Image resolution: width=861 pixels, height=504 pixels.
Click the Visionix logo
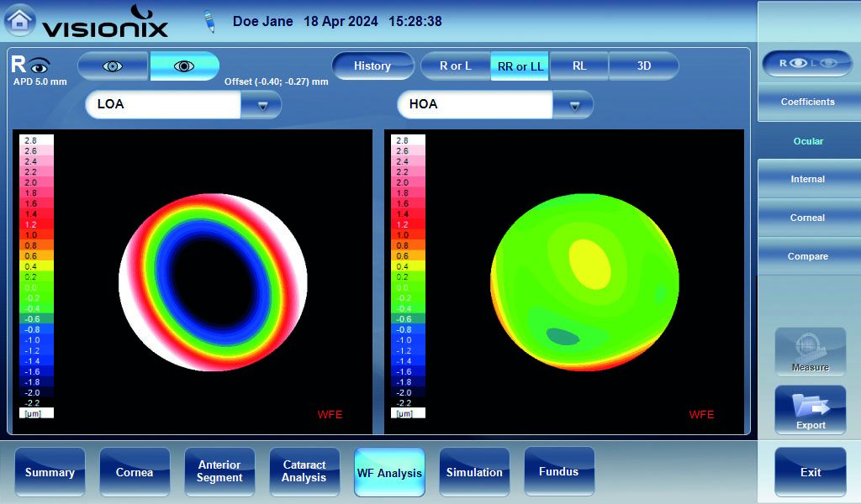[x=105, y=23]
